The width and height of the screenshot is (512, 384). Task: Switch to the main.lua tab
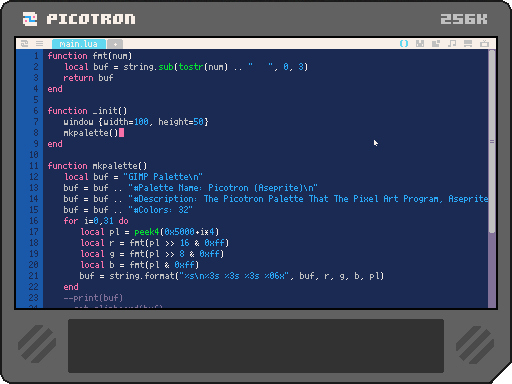coord(79,44)
